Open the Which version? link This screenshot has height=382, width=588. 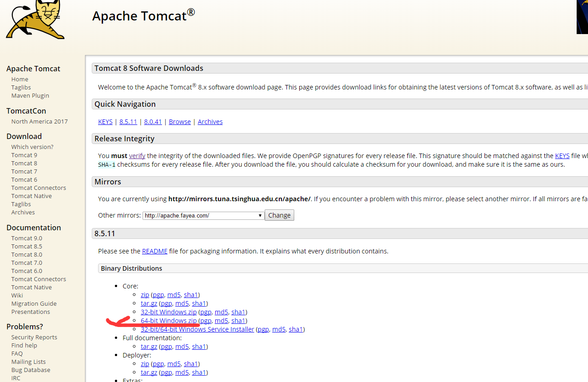[x=32, y=147]
